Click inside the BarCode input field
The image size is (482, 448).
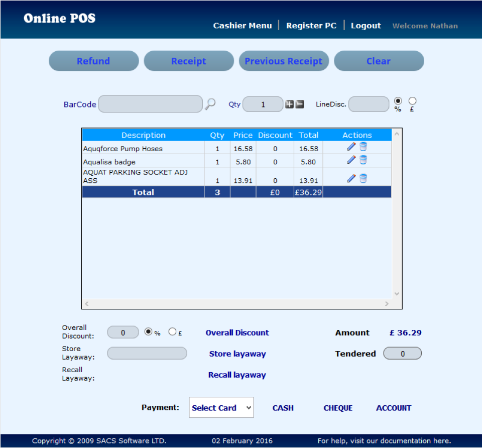click(x=151, y=103)
